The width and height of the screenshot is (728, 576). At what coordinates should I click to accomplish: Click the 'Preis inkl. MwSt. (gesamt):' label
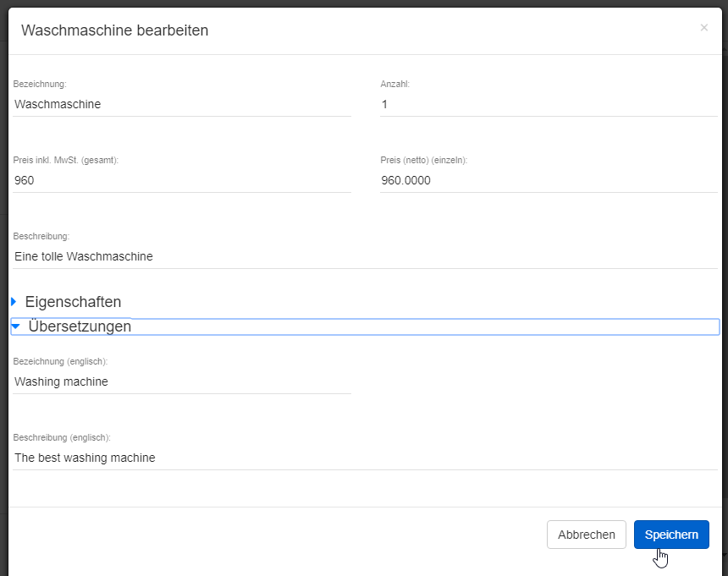[x=66, y=160]
